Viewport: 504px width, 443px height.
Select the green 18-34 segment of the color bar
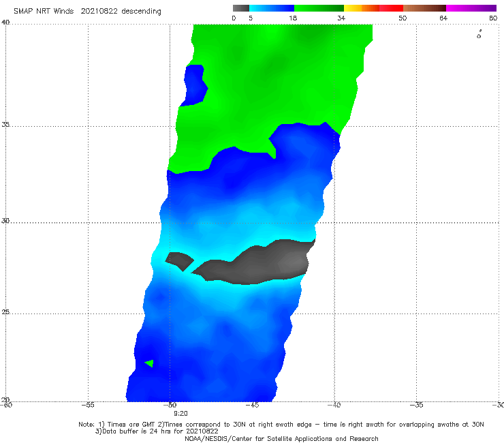[319, 8]
